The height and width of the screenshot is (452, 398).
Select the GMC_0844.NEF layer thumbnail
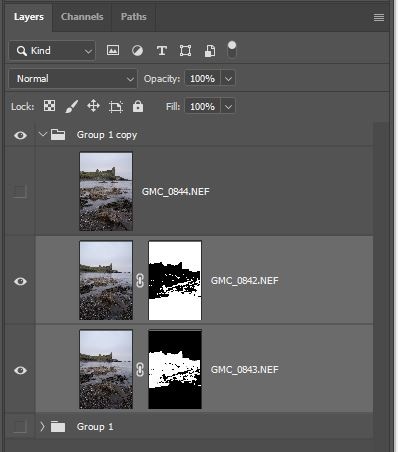click(x=106, y=192)
